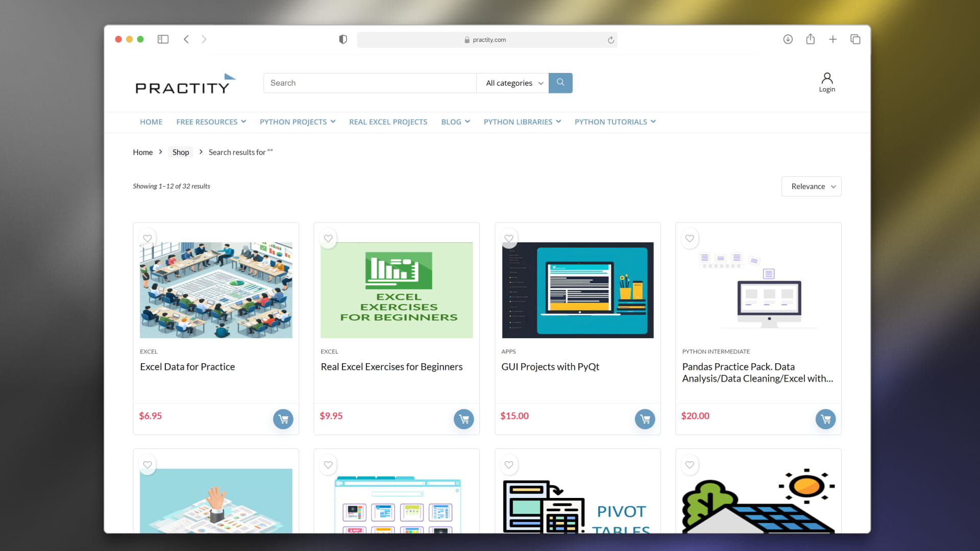This screenshot has width=980, height=551.
Task: Open the privacy shield icon
Action: [x=343, y=39]
